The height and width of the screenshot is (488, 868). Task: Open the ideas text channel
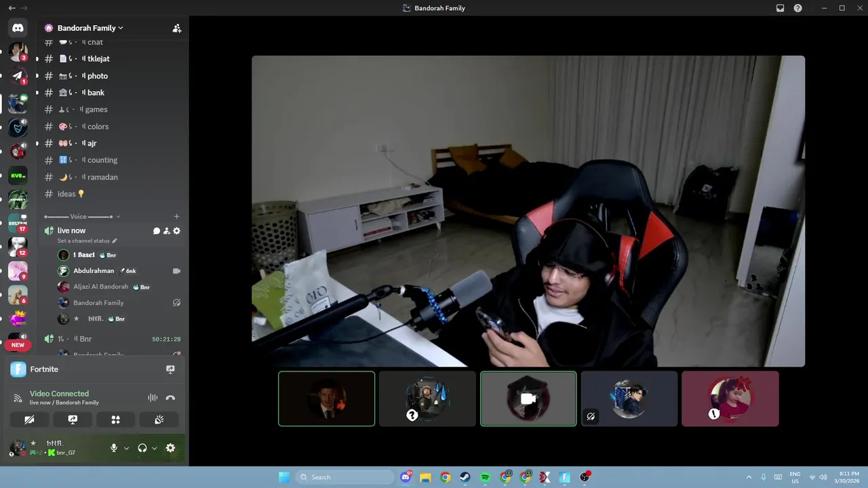(x=113, y=194)
